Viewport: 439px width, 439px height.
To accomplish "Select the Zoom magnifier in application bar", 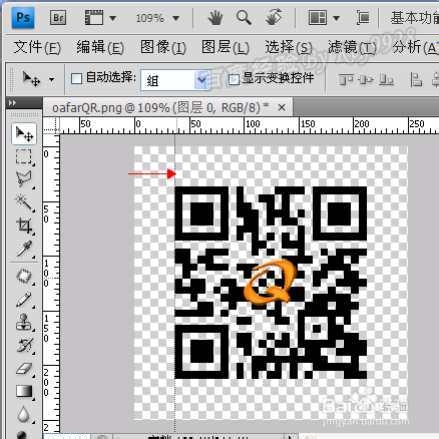I will pos(244,17).
